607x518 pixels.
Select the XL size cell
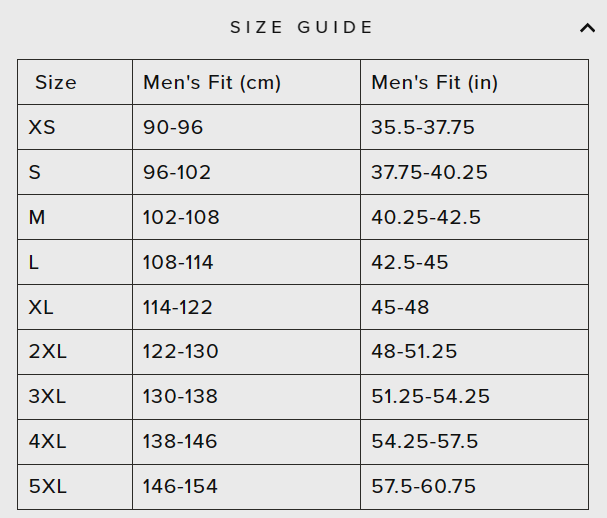coord(41,307)
